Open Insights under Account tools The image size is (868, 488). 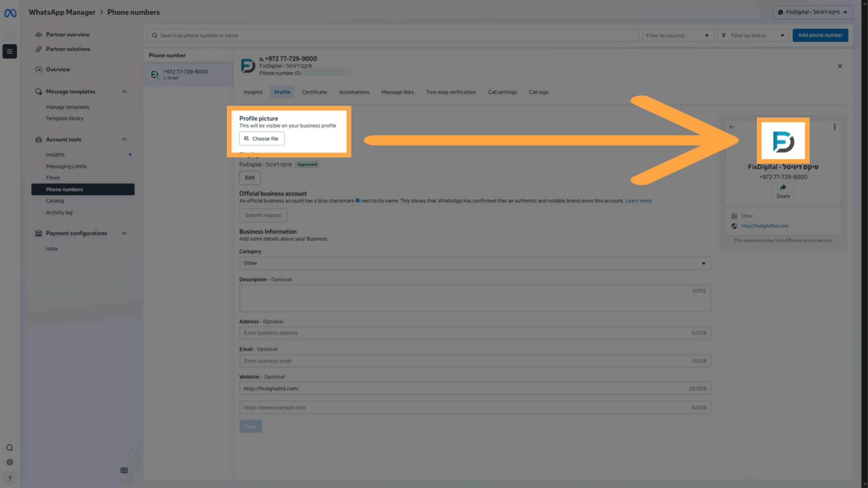pyautogui.click(x=55, y=155)
